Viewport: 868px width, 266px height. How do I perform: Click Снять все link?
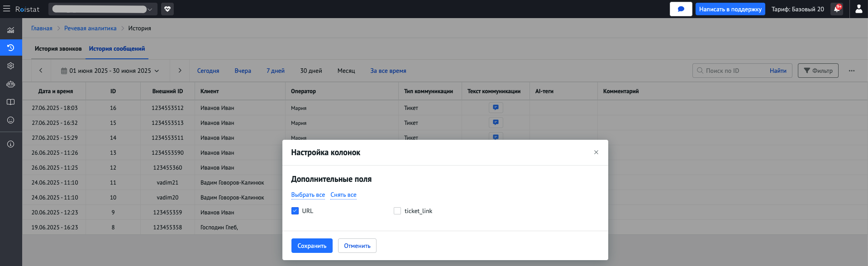tap(343, 195)
